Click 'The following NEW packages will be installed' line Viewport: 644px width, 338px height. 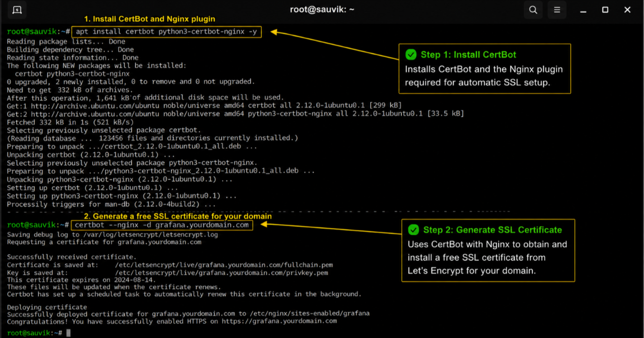coord(97,66)
